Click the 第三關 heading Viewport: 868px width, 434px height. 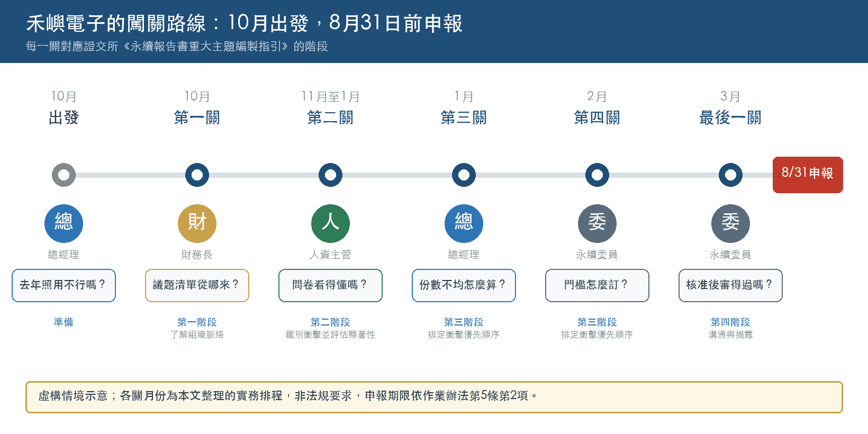pyautogui.click(x=464, y=117)
